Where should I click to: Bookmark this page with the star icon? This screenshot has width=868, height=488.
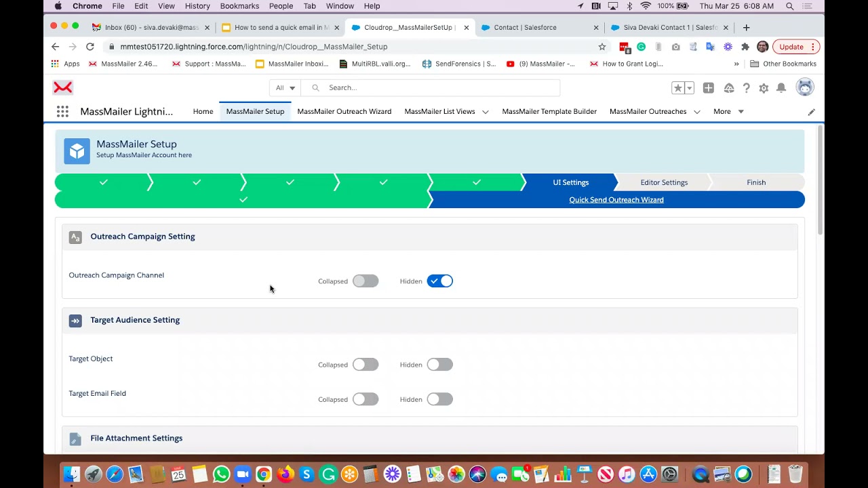pyautogui.click(x=601, y=47)
